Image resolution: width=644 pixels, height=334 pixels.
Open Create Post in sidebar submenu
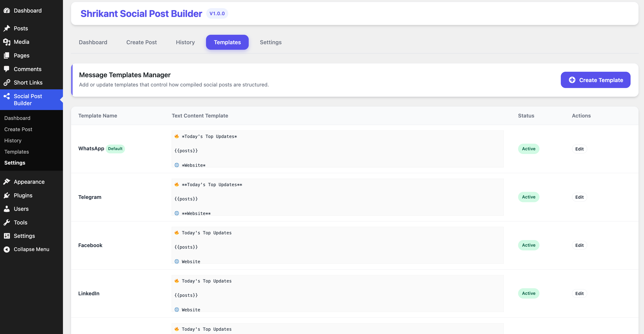point(18,129)
